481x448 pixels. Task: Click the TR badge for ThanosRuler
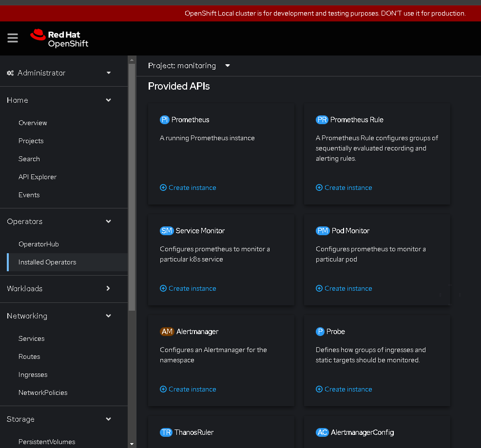tap(166, 432)
